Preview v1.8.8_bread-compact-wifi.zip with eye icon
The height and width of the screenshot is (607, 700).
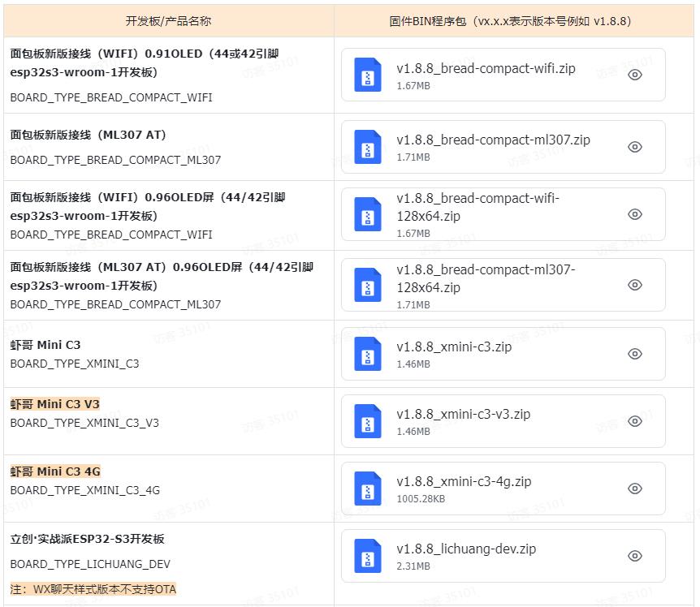pos(635,75)
